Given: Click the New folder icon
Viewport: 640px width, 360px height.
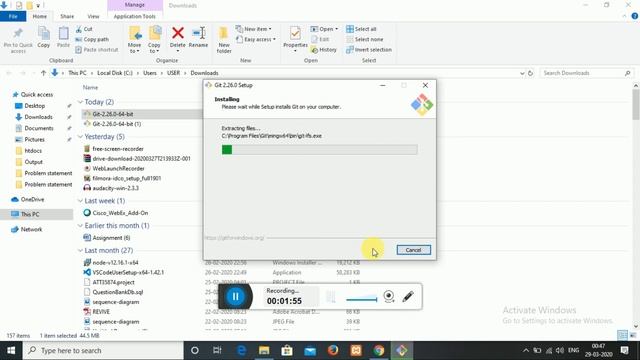Looking at the screenshot, I should (x=224, y=33).
